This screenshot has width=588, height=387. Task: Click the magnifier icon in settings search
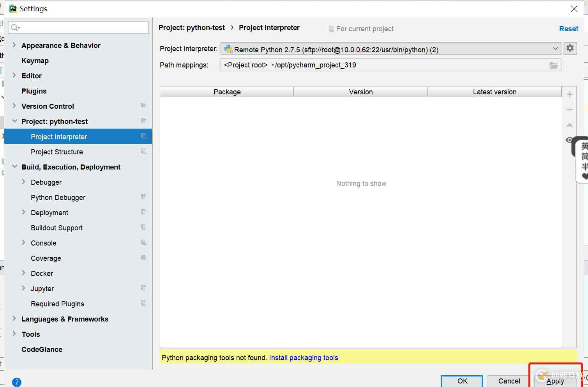[x=15, y=27]
